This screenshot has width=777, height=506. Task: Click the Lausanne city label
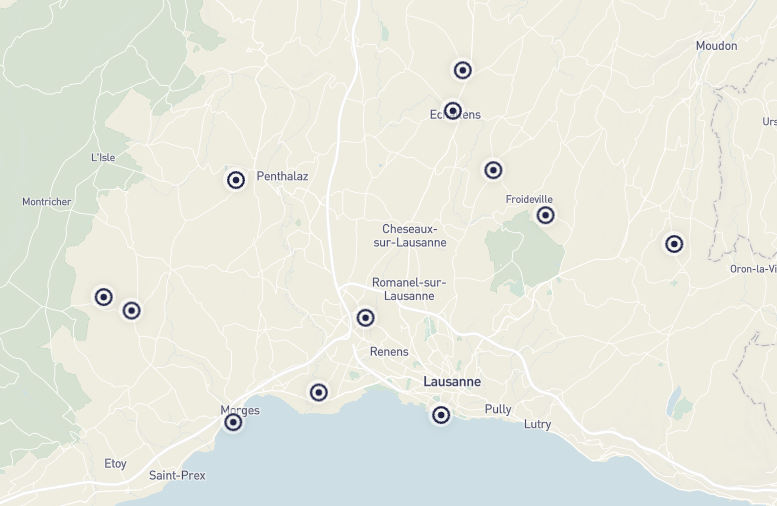[x=452, y=382]
